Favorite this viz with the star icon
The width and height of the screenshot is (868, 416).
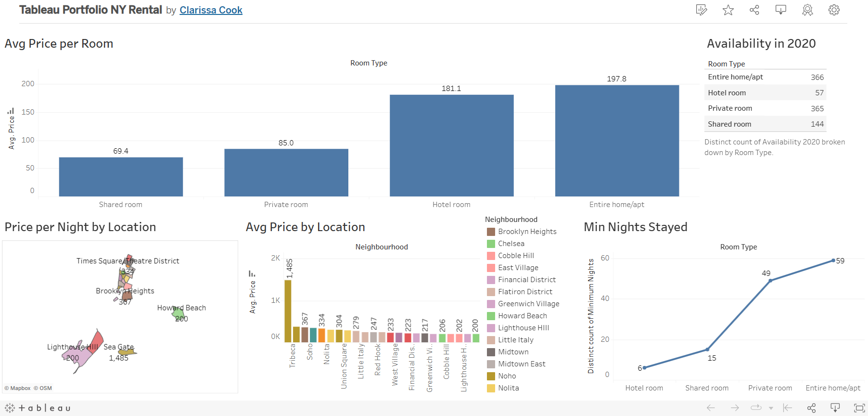(728, 10)
